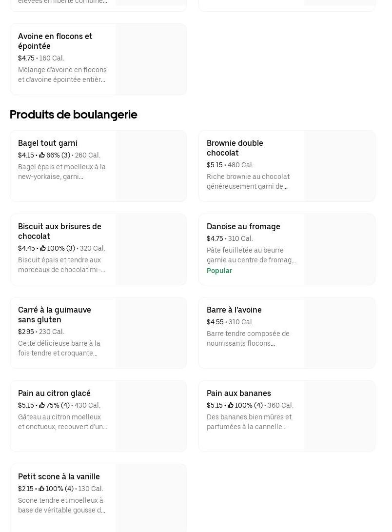The width and height of the screenshot is (392, 532).
Task: Click the thumbs-up icon for Pain aux bananes
Action: (231, 406)
